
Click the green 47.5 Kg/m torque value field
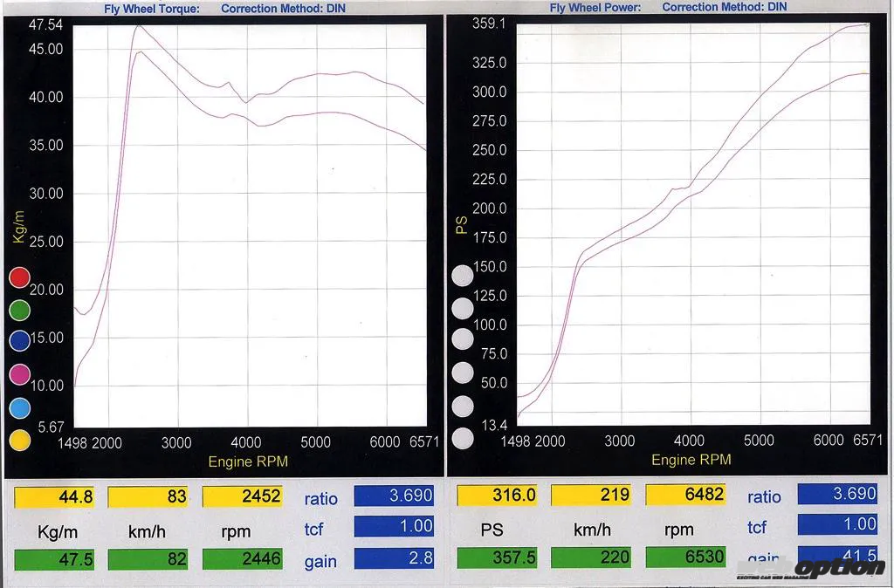[54, 559]
